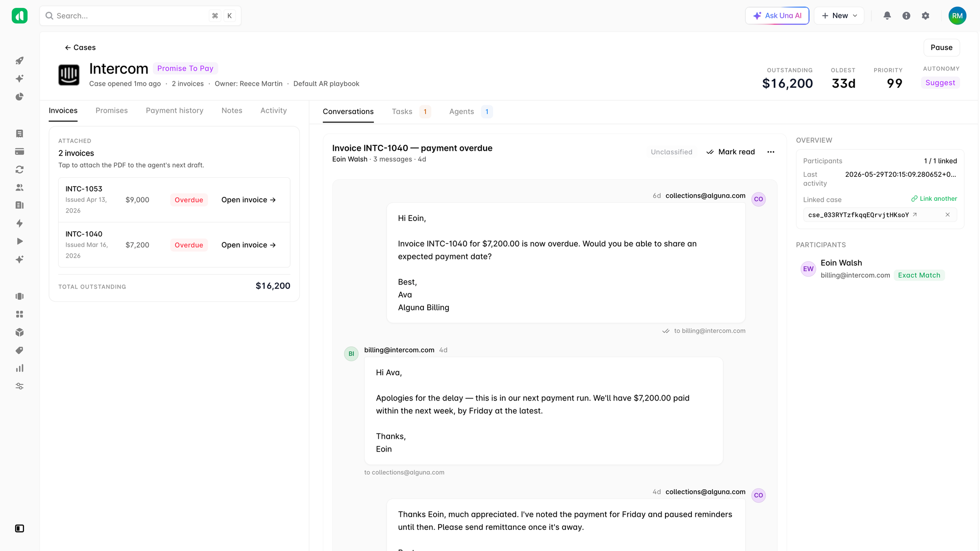Screen dimensions: 980x551
Task: Click participant name Eoin Walsh
Action: click(841, 263)
